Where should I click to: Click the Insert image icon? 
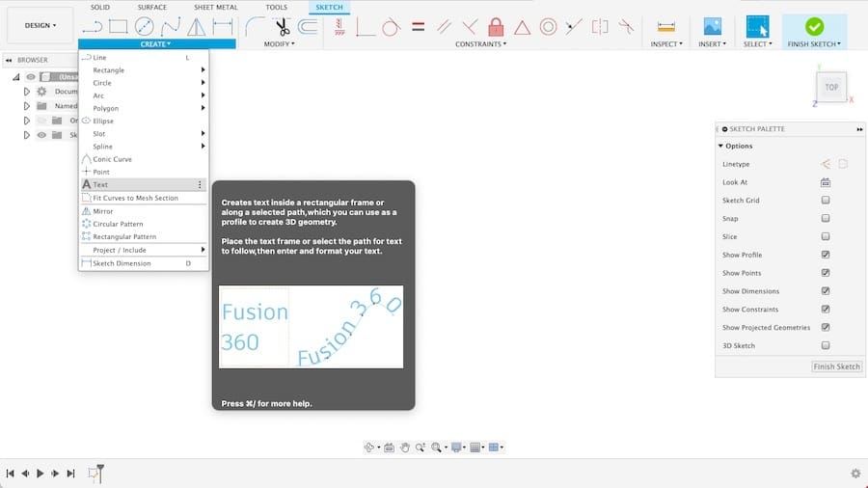712,26
